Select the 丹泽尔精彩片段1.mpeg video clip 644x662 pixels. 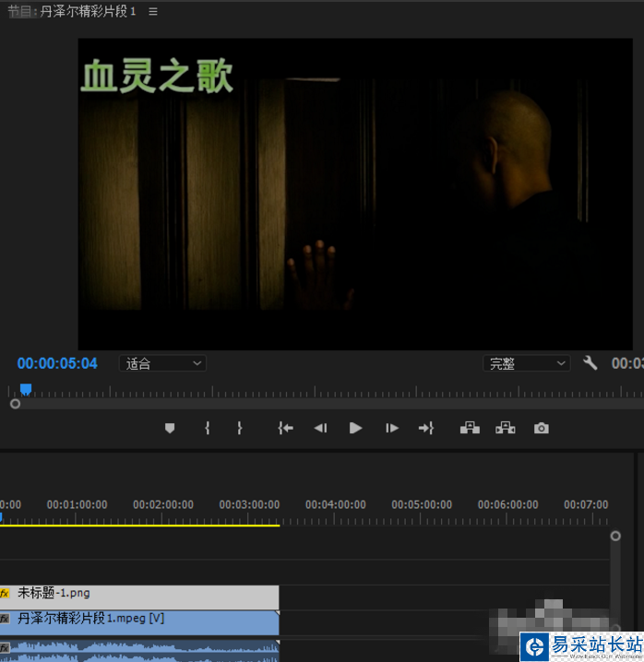tap(139, 622)
